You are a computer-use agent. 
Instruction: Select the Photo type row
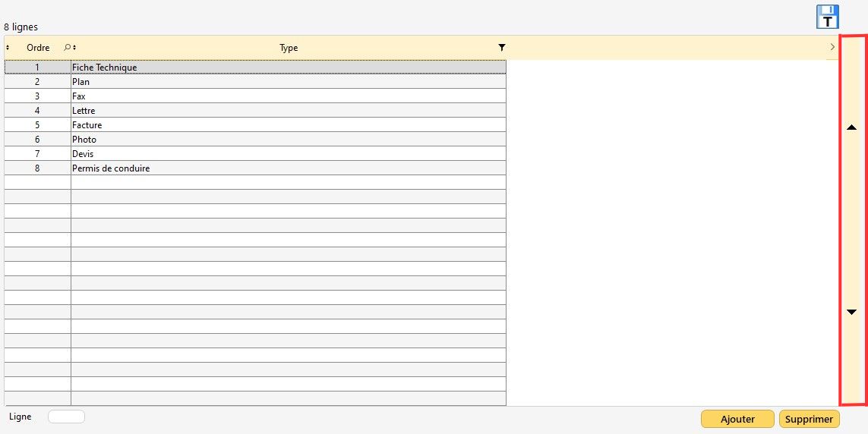tap(84, 140)
